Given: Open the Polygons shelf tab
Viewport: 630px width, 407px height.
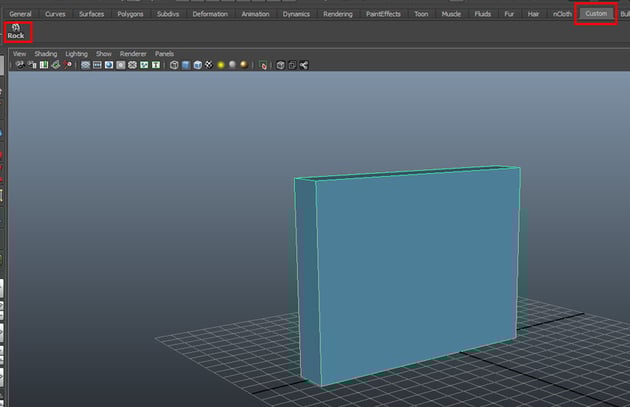Looking at the screenshot, I should point(130,14).
